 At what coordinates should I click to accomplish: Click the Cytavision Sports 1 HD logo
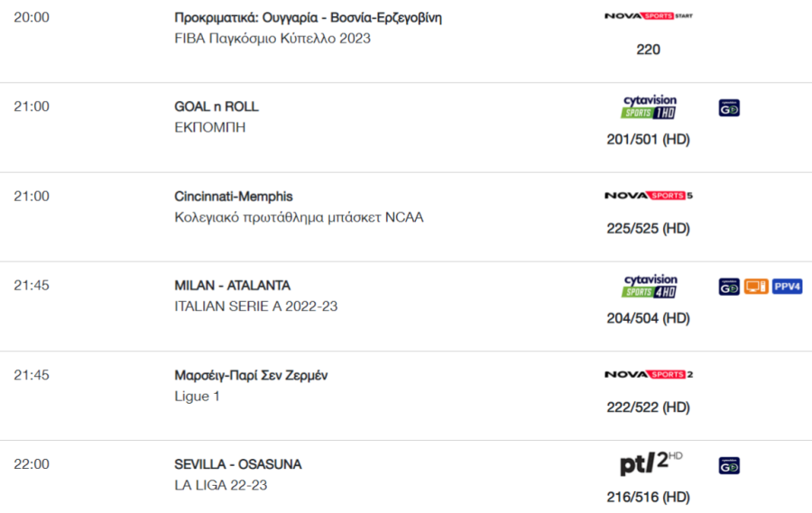pos(650,106)
